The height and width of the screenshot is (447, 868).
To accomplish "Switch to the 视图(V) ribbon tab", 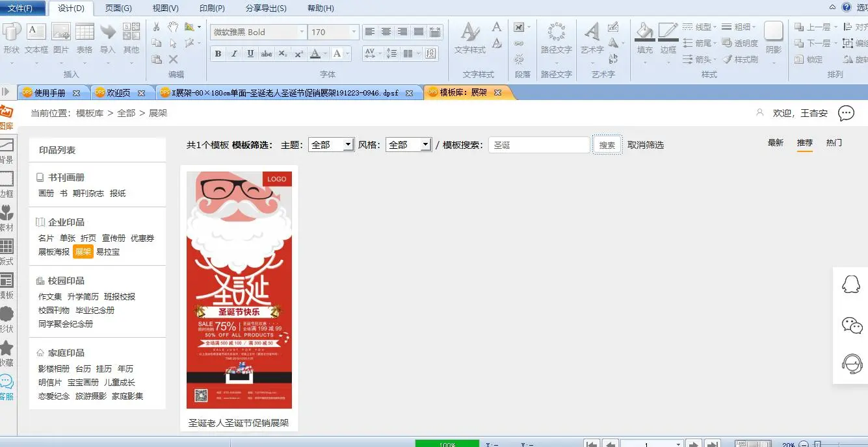I will point(165,8).
